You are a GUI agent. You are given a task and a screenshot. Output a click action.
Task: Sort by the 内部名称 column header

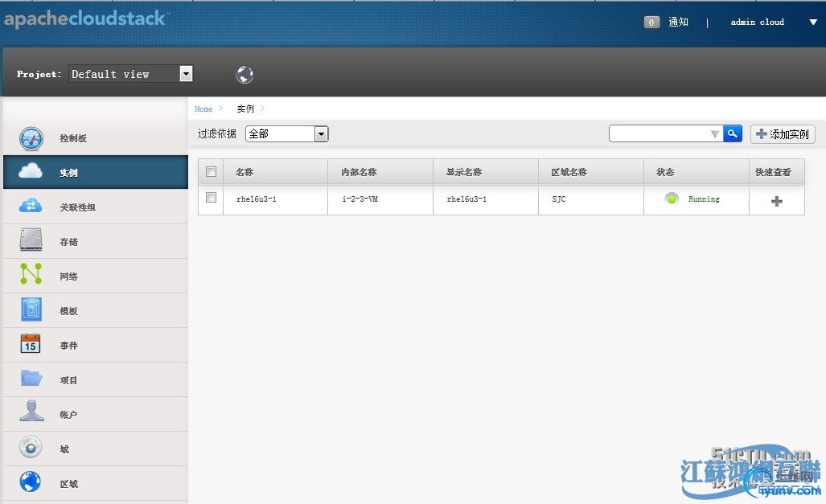(380, 172)
